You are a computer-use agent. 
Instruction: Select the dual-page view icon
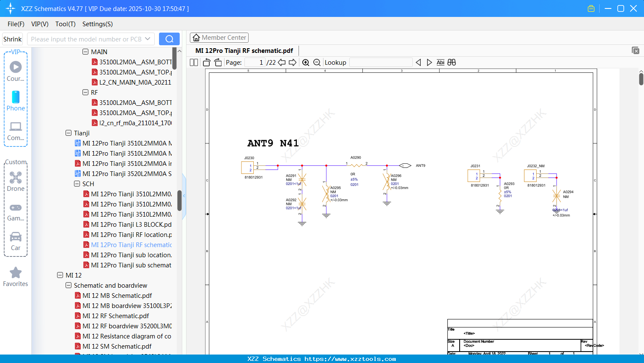[x=194, y=62]
